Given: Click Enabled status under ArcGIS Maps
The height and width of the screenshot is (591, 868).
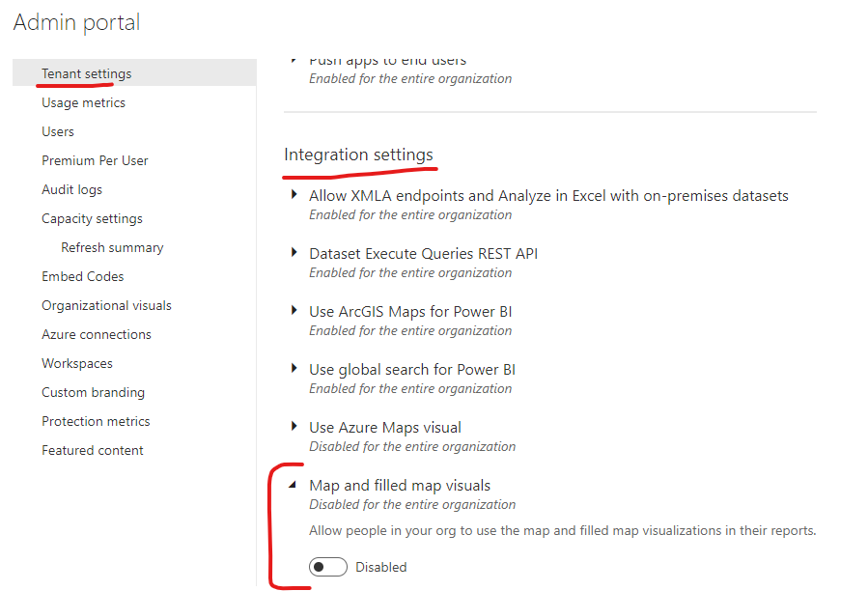Looking at the screenshot, I should (410, 330).
